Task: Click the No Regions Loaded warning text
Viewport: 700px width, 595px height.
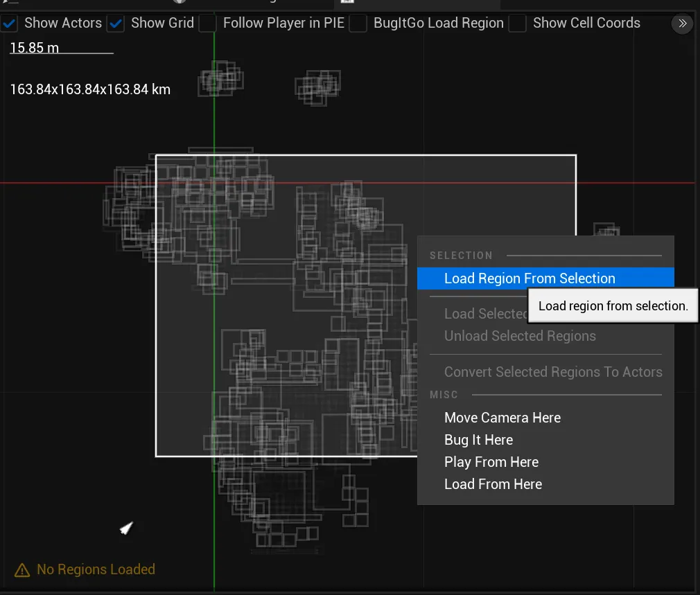Action: (95, 569)
